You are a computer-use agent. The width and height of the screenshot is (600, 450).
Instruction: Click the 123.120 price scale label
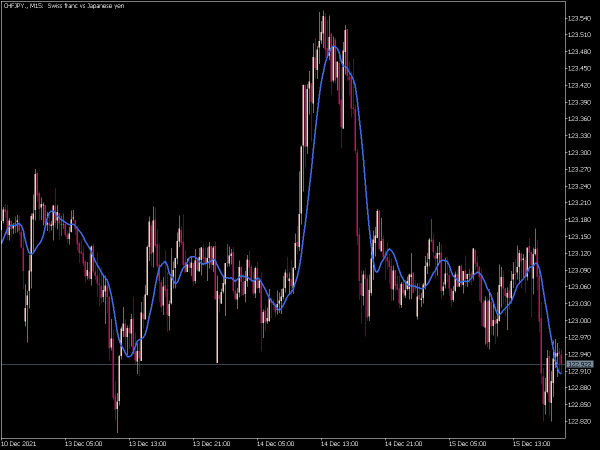(x=579, y=253)
